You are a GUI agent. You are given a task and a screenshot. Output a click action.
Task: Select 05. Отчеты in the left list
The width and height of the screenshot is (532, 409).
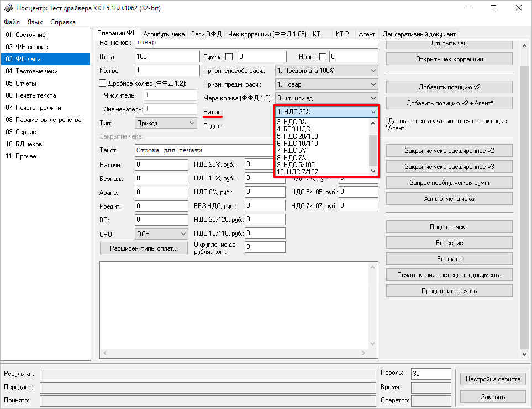(21, 83)
